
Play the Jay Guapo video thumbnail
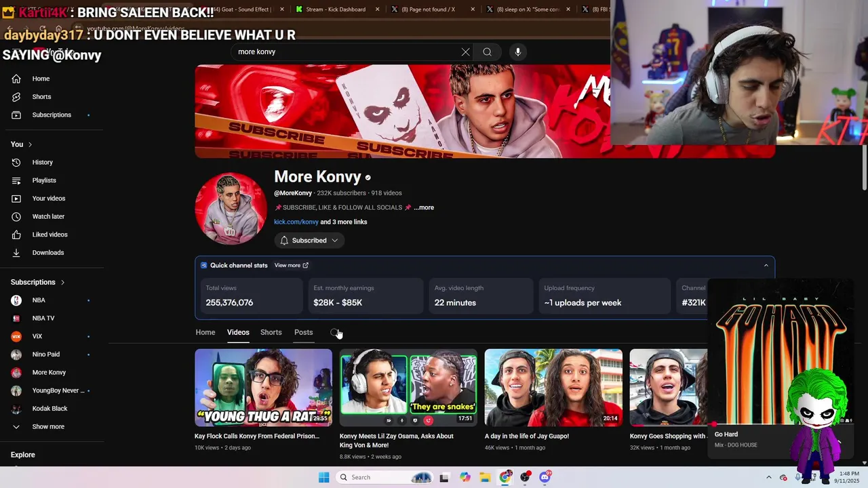[553, 388]
